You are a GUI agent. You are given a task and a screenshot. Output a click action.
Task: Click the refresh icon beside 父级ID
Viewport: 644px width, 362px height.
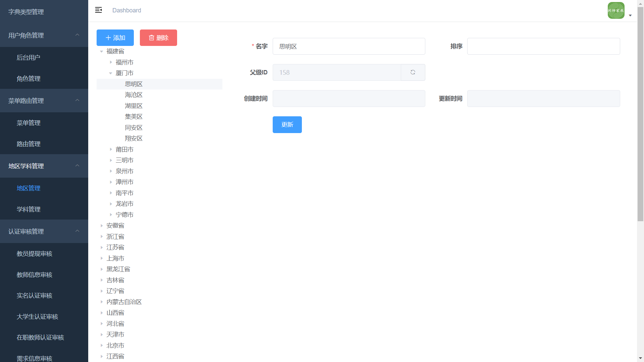pos(413,72)
